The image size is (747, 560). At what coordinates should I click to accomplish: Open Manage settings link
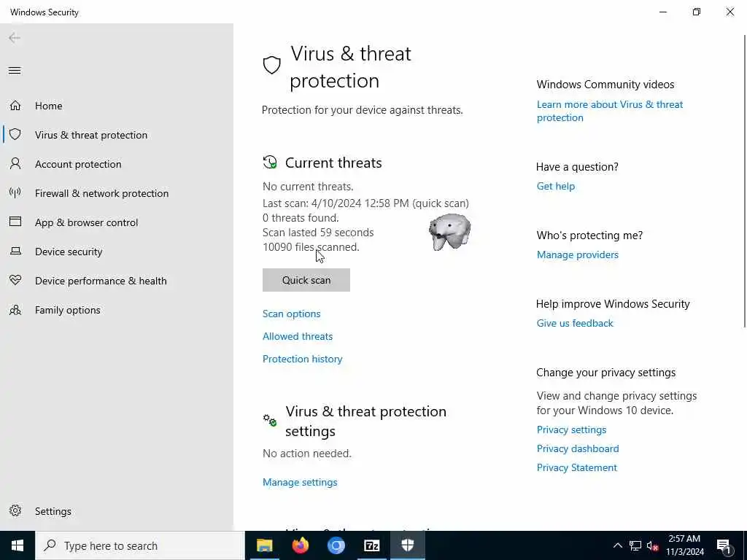click(x=300, y=482)
